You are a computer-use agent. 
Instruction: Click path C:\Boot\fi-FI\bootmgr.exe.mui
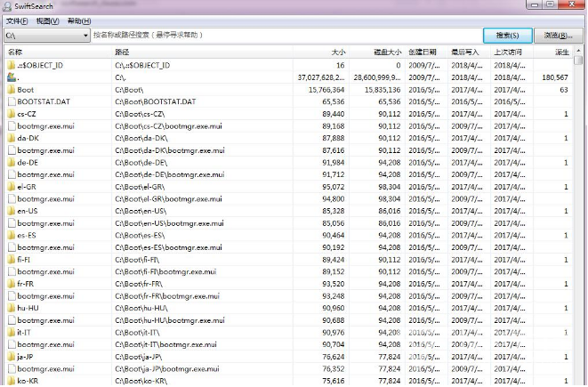point(165,271)
